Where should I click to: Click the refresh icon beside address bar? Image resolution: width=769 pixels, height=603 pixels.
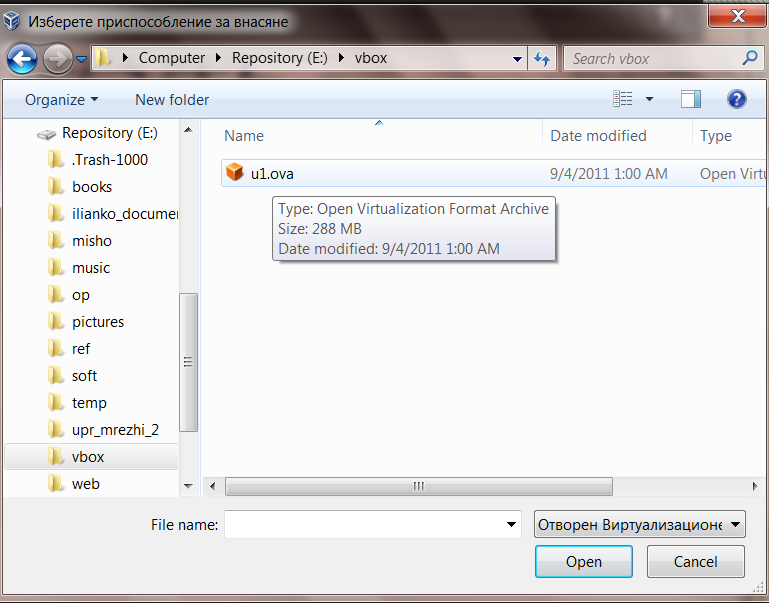542,58
